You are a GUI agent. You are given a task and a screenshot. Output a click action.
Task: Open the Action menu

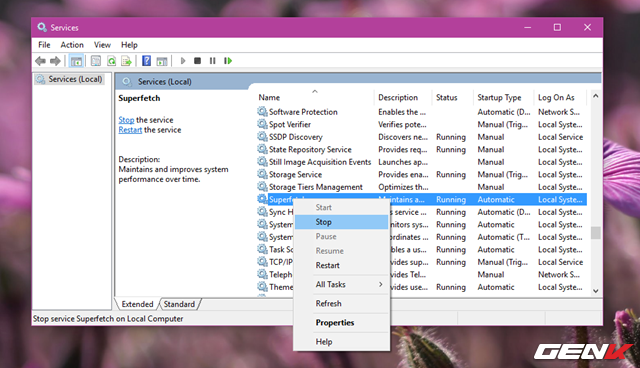pyautogui.click(x=72, y=45)
